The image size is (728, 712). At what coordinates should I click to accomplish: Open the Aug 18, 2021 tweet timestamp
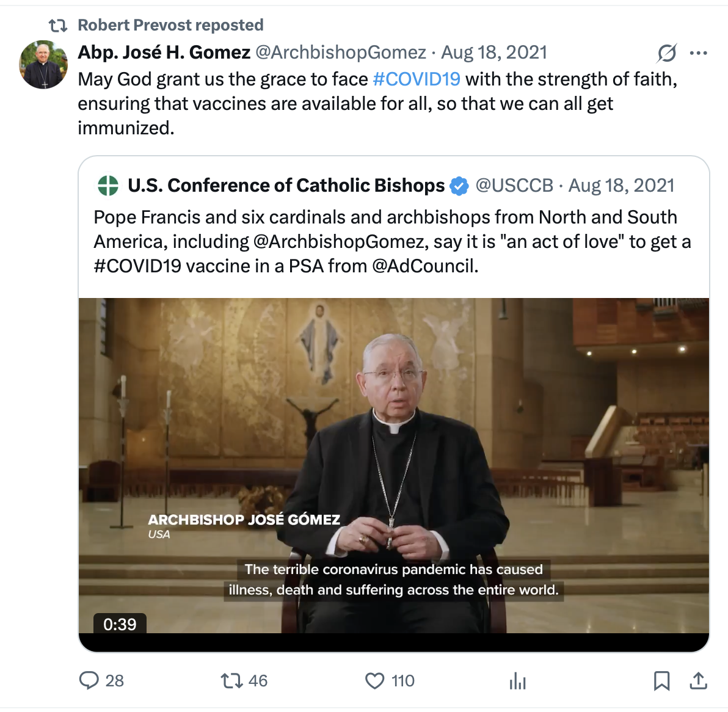pyautogui.click(x=494, y=53)
